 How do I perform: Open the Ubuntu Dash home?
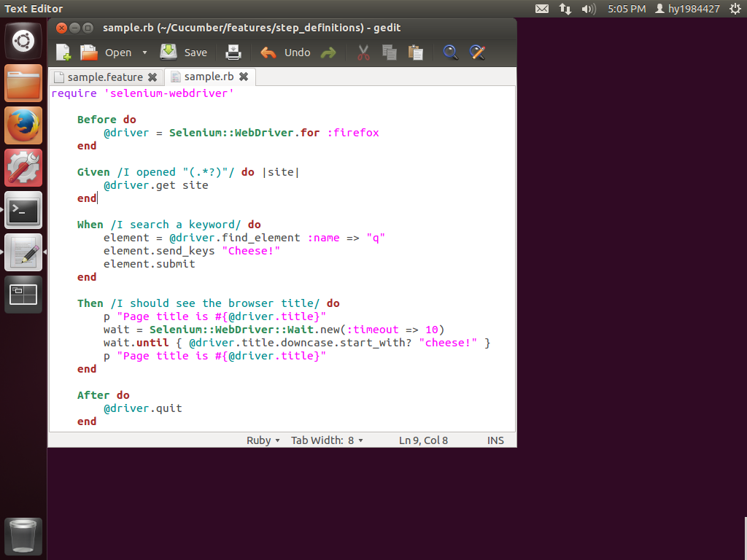(x=23, y=41)
